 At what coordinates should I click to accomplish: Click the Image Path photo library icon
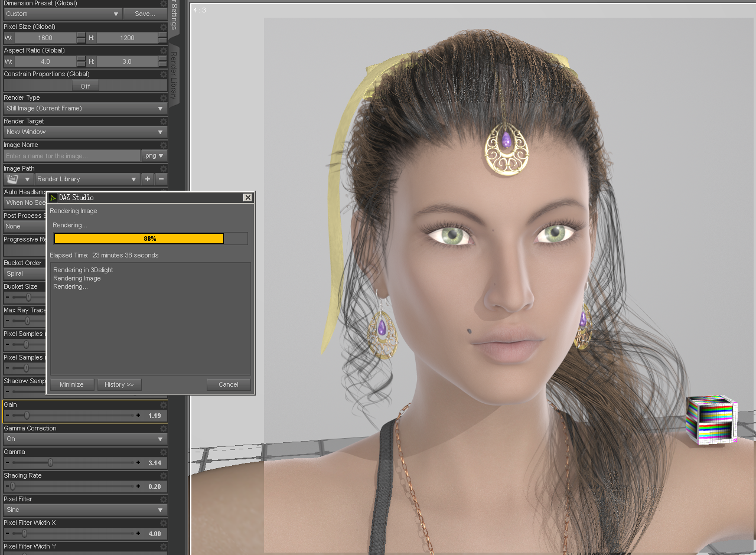pyautogui.click(x=12, y=179)
